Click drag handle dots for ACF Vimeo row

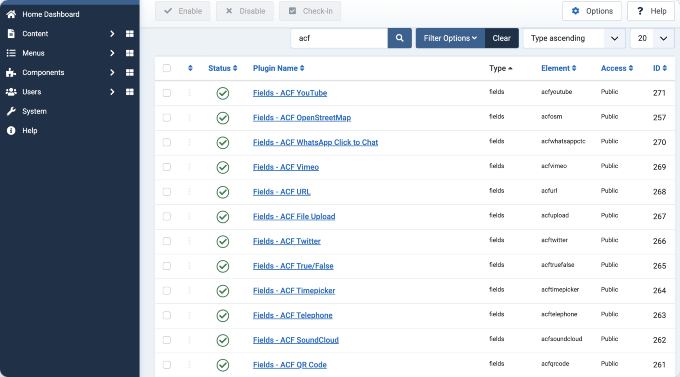[x=189, y=167]
